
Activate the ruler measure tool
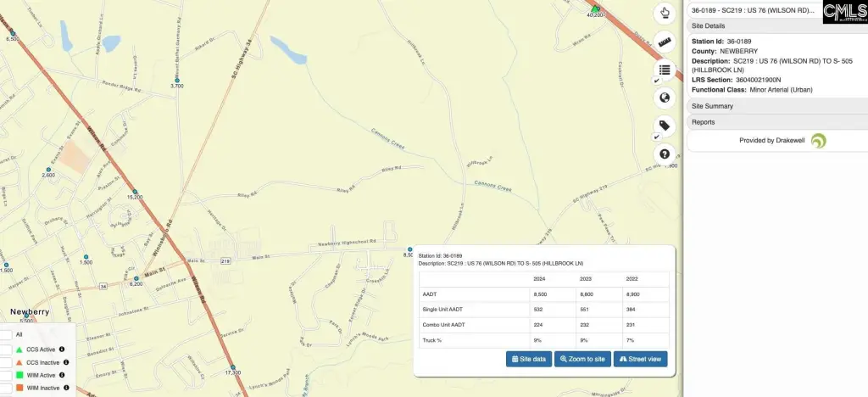pos(665,42)
